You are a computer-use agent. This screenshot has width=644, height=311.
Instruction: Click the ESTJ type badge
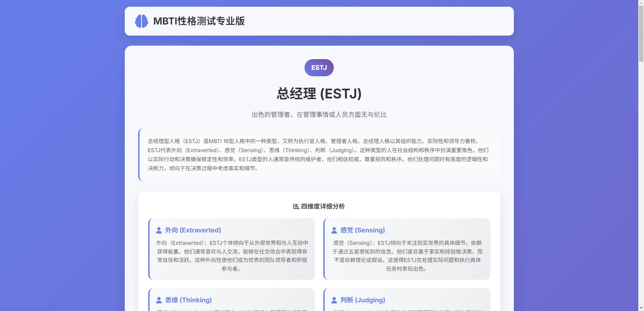319,68
